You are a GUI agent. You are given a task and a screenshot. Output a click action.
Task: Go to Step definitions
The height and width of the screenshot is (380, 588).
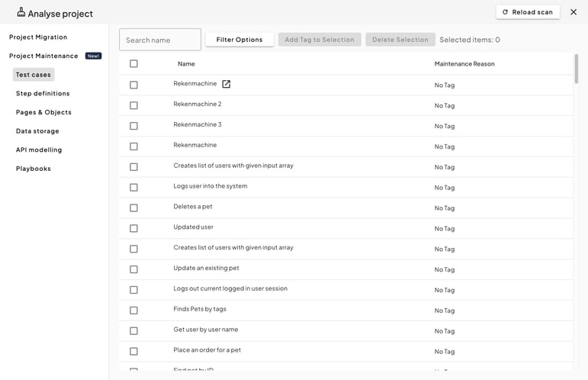(43, 93)
